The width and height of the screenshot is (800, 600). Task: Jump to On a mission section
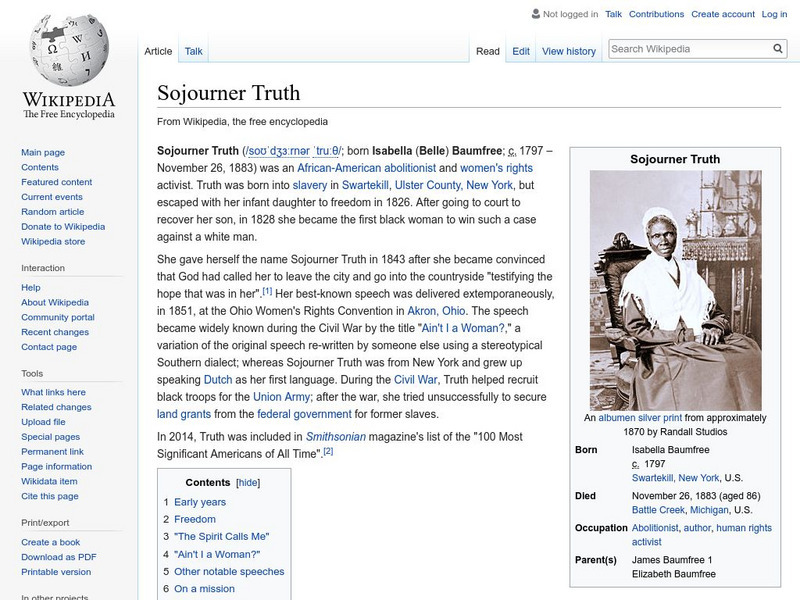(204, 588)
